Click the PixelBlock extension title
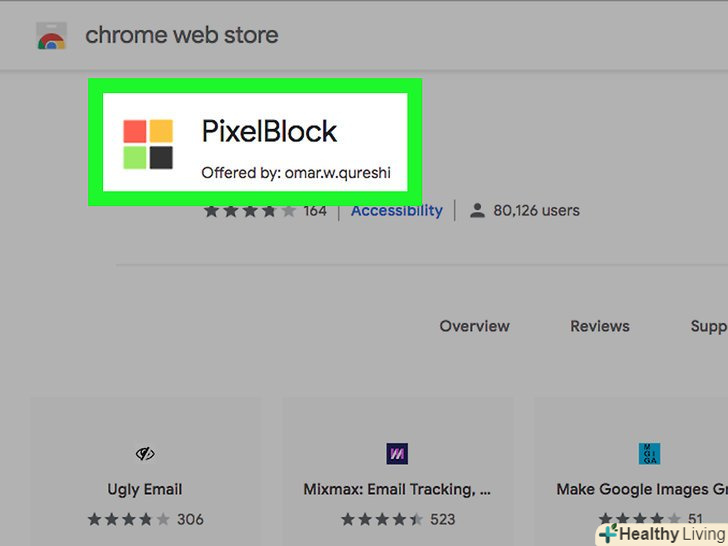This screenshot has height=546, width=728. [x=269, y=131]
